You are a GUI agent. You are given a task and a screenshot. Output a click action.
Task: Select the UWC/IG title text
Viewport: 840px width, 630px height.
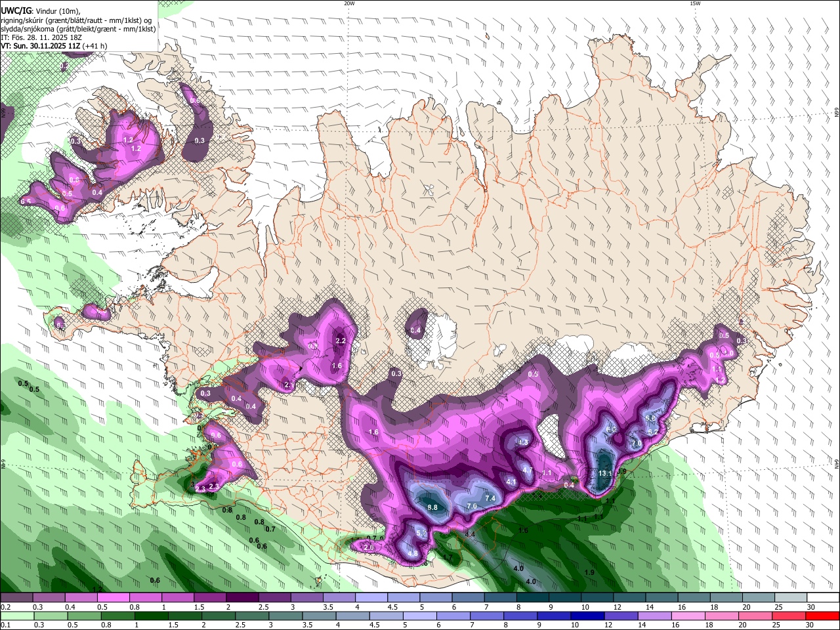[16, 11]
